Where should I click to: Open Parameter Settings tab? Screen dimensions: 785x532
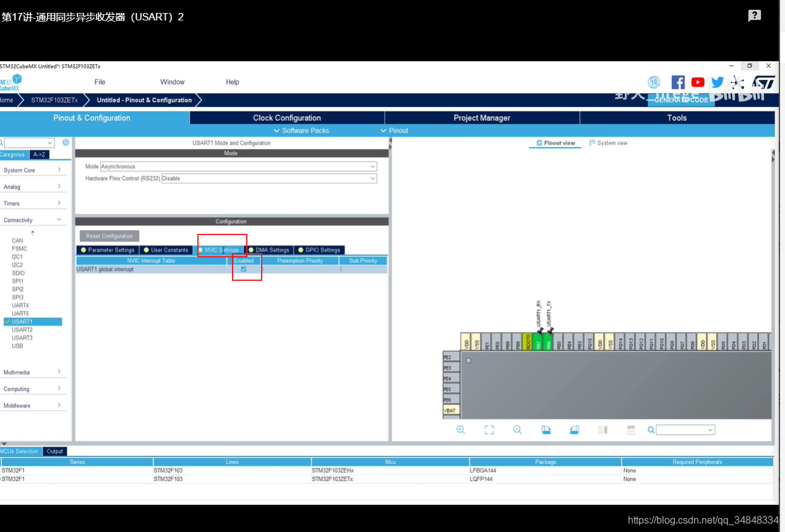[107, 250]
